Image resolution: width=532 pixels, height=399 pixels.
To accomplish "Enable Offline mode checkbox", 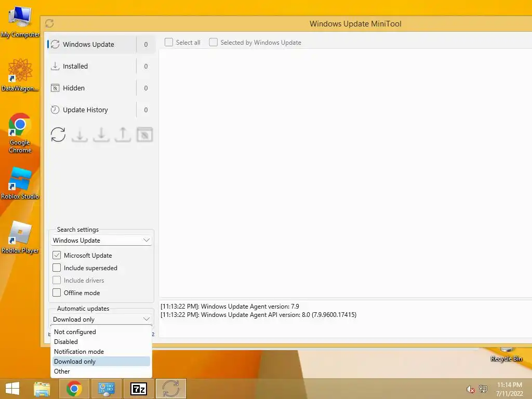I will pyautogui.click(x=57, y=292).
